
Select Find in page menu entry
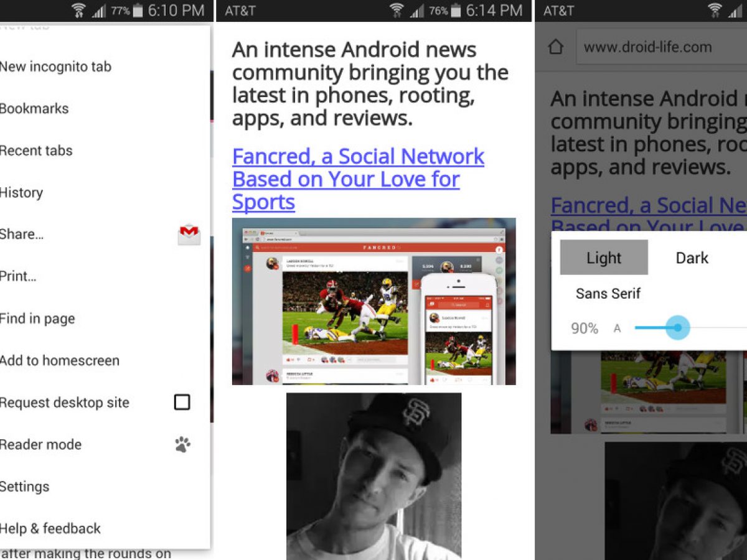pos(37,319)
